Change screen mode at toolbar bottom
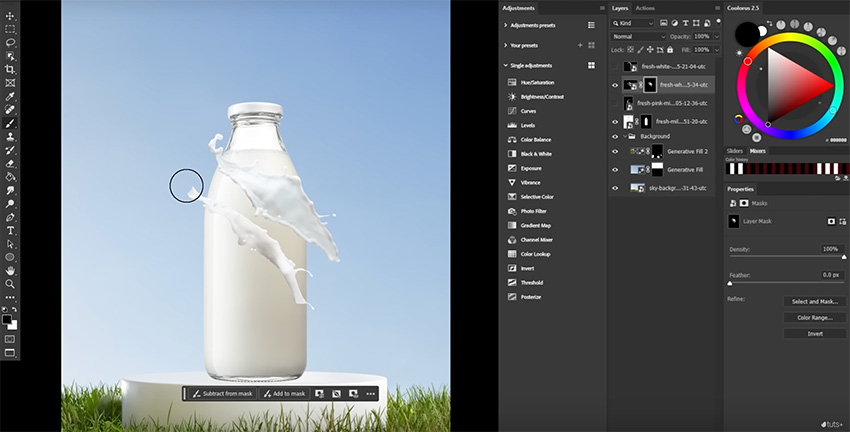850x432 pixels. click(x=10, y=353)
